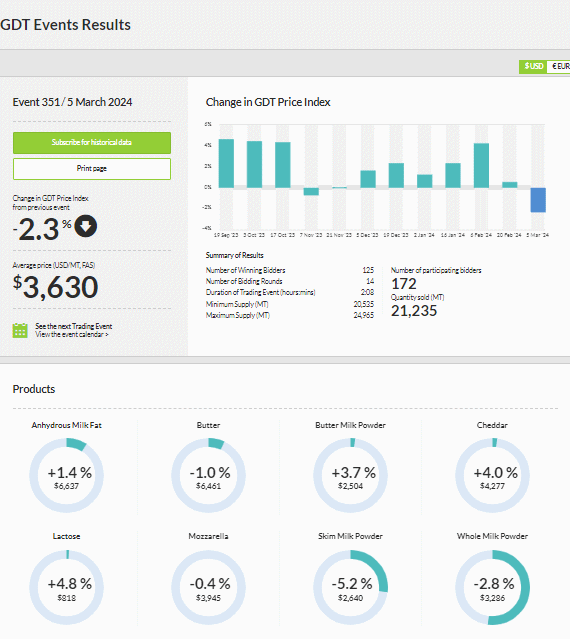Click the See the next Trading Event text
This screenshot has height=639, width=570.
(x=73, y=326)
